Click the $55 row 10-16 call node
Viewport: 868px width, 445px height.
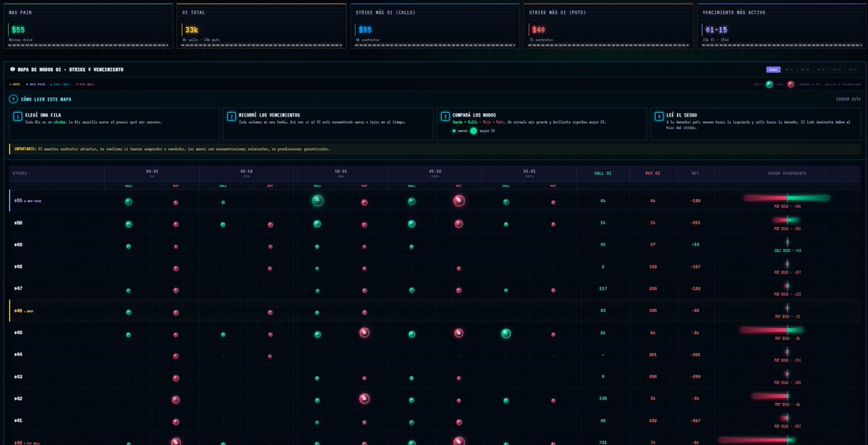click(x=317, y=201)
